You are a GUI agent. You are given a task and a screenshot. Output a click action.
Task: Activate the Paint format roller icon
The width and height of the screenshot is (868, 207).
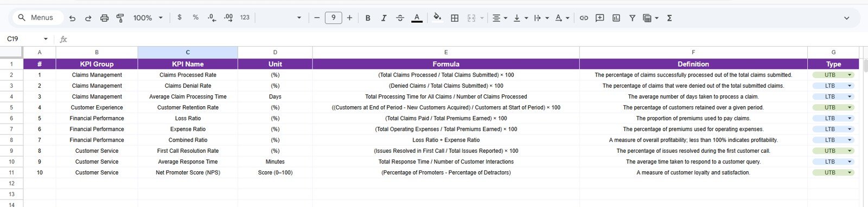click(120, 18)
